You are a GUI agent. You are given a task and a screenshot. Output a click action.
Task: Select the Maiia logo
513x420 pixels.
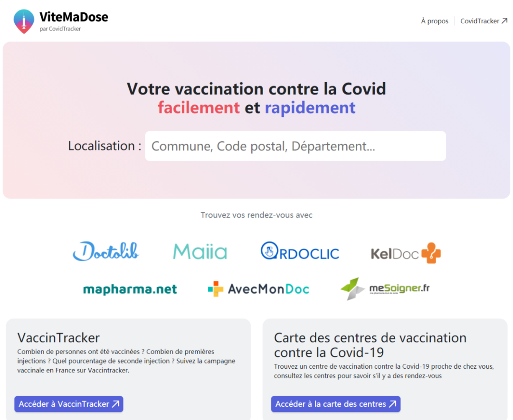[200, 251]
